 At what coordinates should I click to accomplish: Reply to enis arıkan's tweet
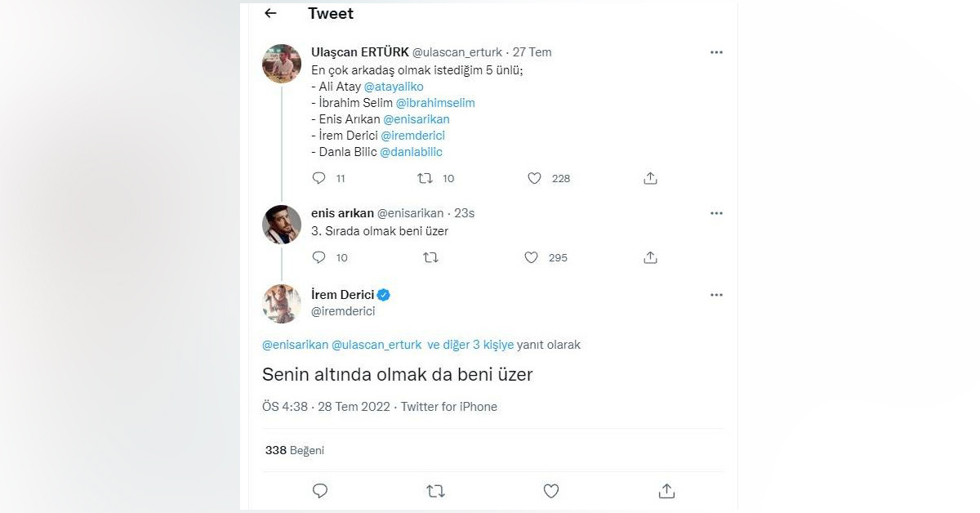[318, 257]
